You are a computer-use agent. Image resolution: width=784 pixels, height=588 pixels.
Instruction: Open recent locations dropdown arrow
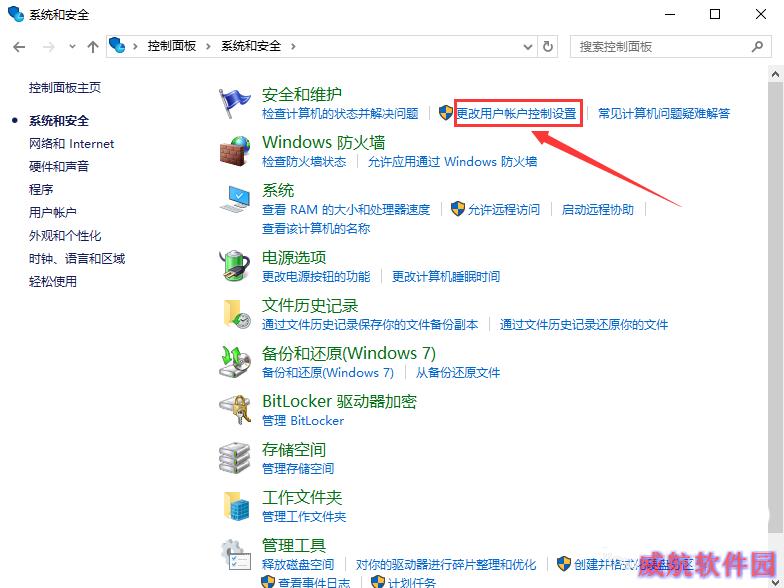tap(72, 46)
